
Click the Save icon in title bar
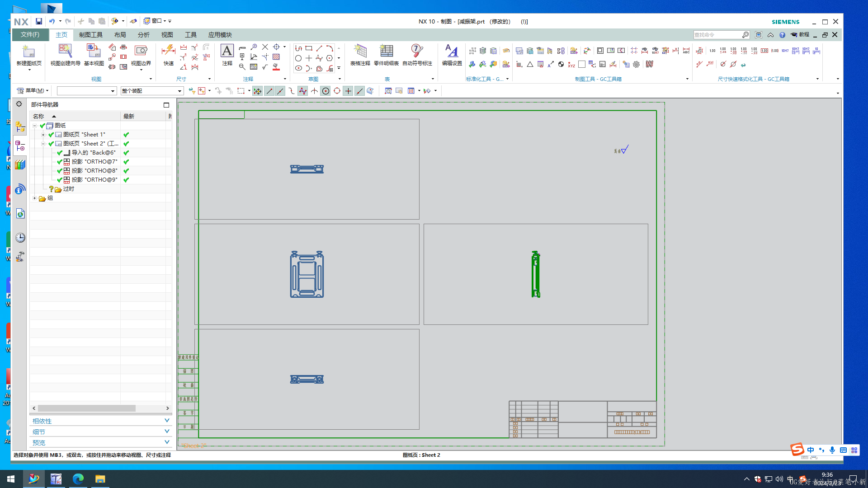click(39, 21)
